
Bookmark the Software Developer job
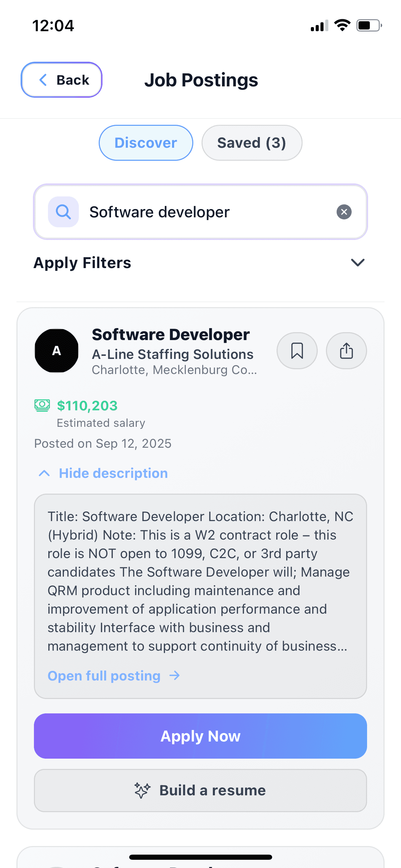coord(297,351)
